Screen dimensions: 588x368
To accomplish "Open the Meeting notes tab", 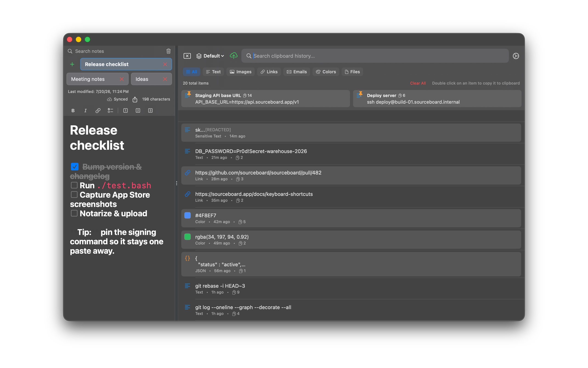I will [x=97, y=79].
